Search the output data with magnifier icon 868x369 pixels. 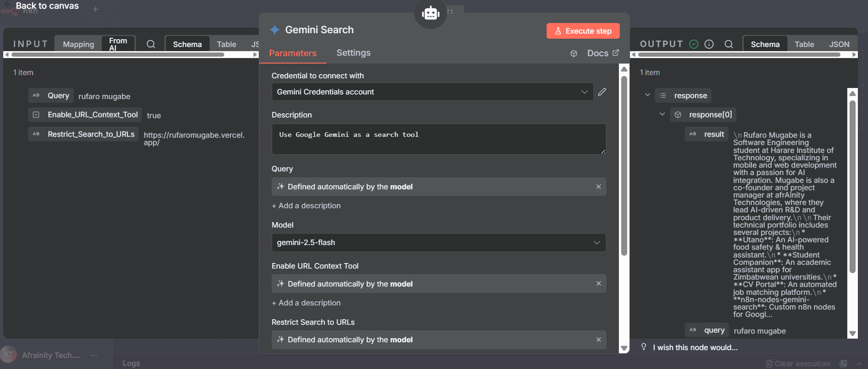pyautogui.click(x=728, y=44)
